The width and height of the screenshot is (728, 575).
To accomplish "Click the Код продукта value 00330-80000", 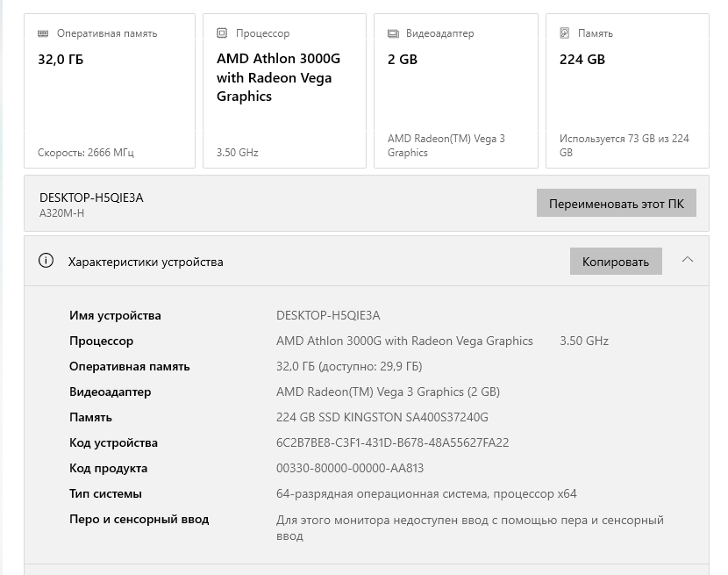I will pyautogui.click(x=350, y=469).
